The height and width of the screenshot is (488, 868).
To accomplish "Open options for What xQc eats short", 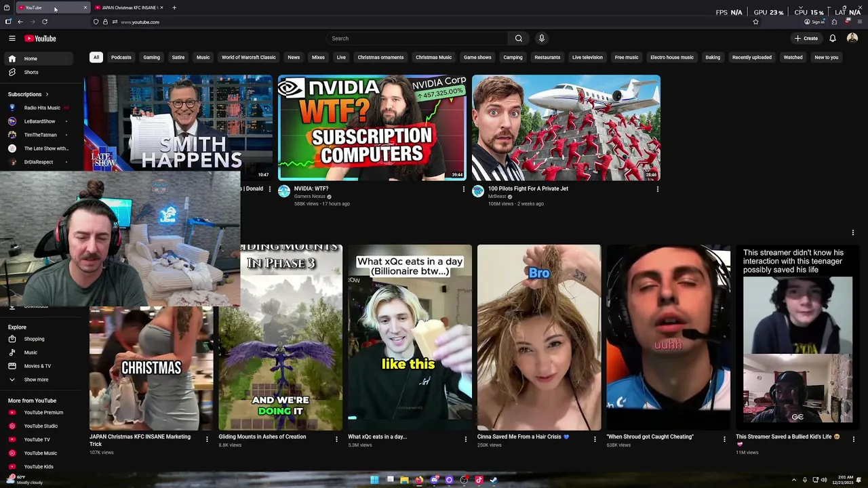I will point(466,439).
